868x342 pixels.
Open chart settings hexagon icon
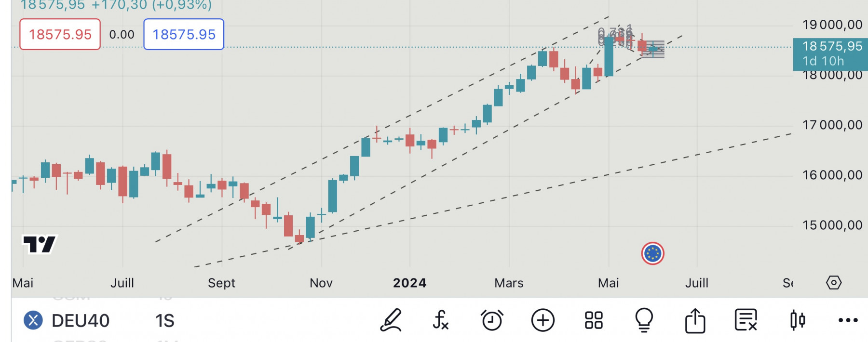point(834,282)
